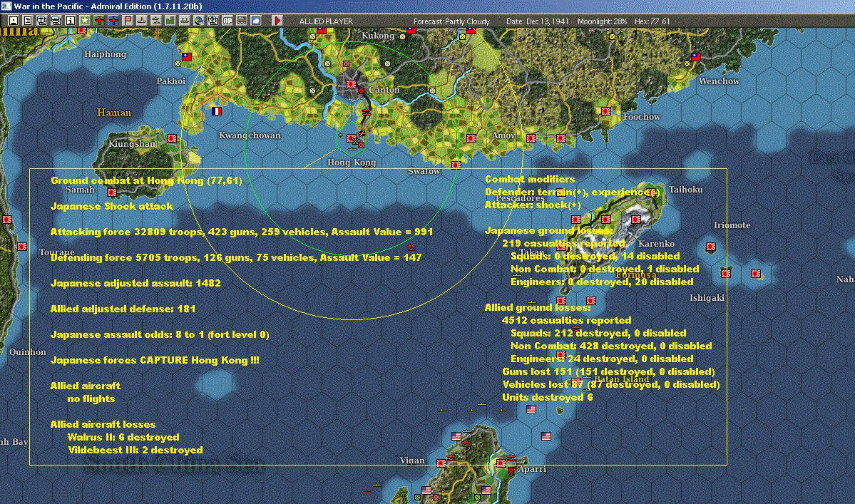Click 'Allied adjusted defense: 181' line
This screenshot has height=504, width=855.
(123, 309)
